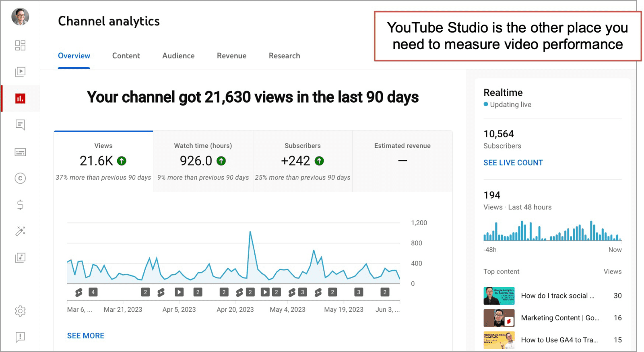Click view count 30 in top content

pyautogui.click(x=617, y=296)
